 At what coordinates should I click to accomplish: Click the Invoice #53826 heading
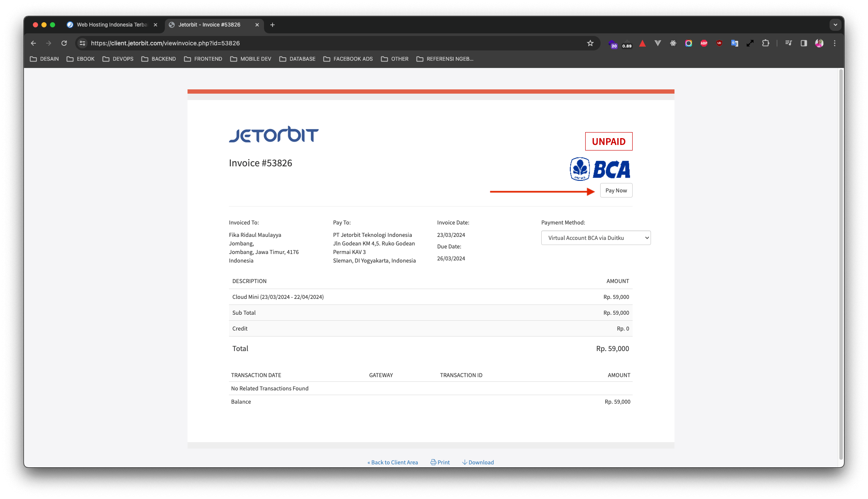261,163
